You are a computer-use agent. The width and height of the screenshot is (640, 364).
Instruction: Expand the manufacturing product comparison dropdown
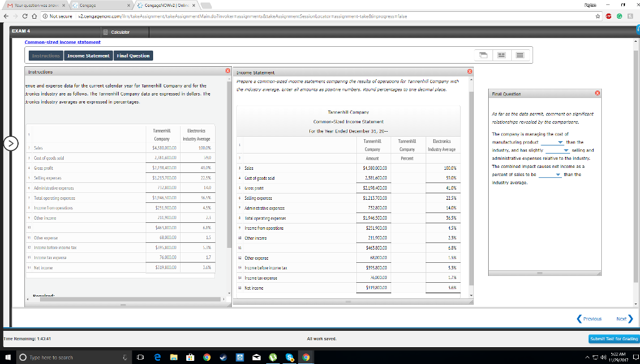[x=561, y=142]
